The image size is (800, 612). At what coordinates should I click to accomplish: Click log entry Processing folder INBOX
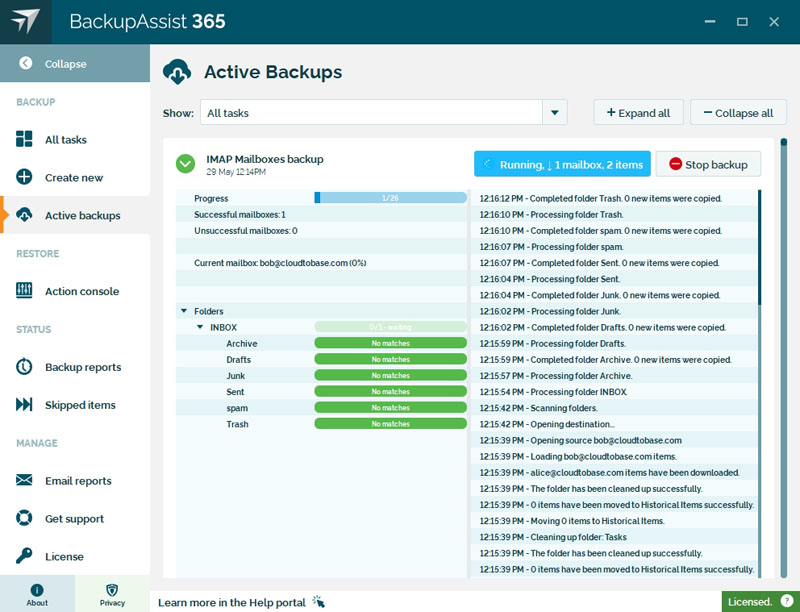[614, 392]
